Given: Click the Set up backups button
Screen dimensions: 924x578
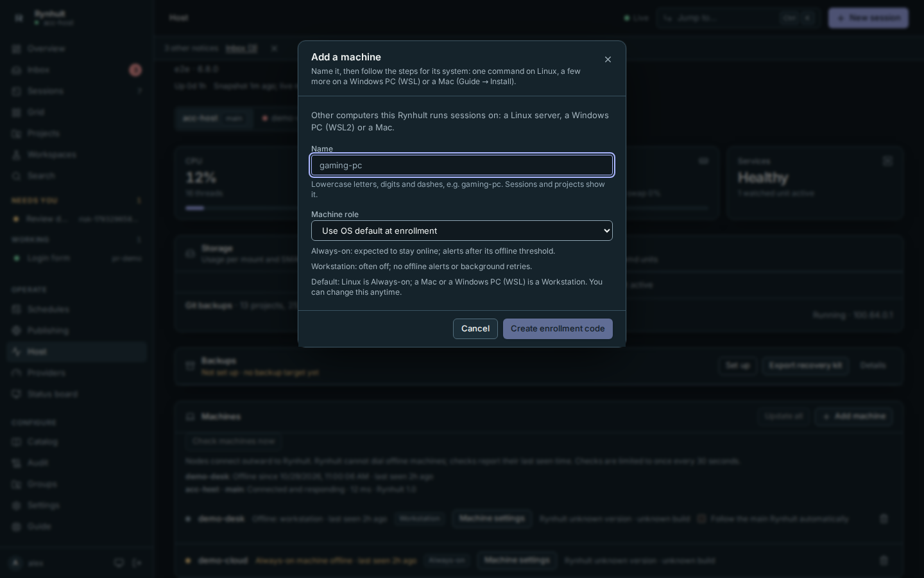Looking at the screenshot, I should point(738,365).
